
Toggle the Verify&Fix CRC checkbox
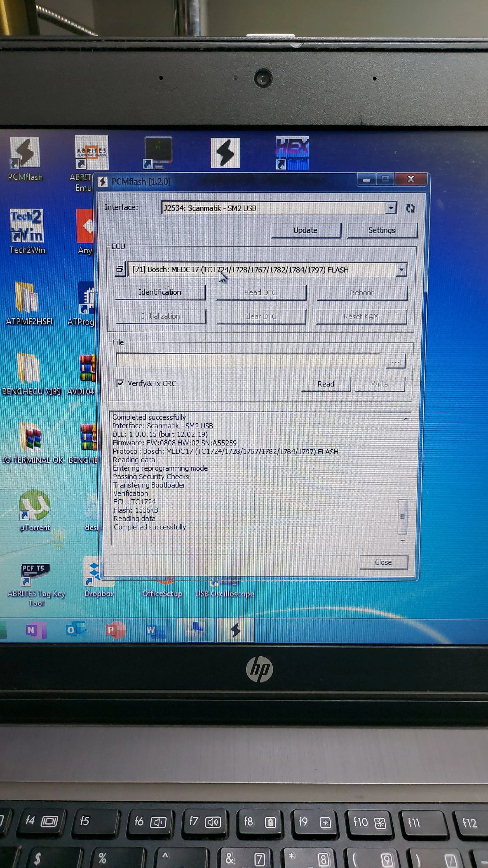120,383
